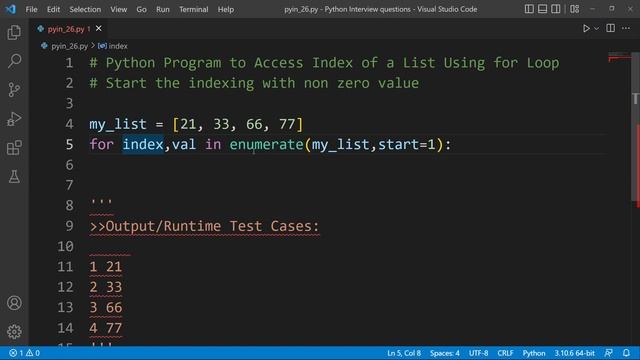This screenshot has width=640, height=360.
Task: Click Ln 5, Col 8 status entry
Action: click(x=404, y=353)
